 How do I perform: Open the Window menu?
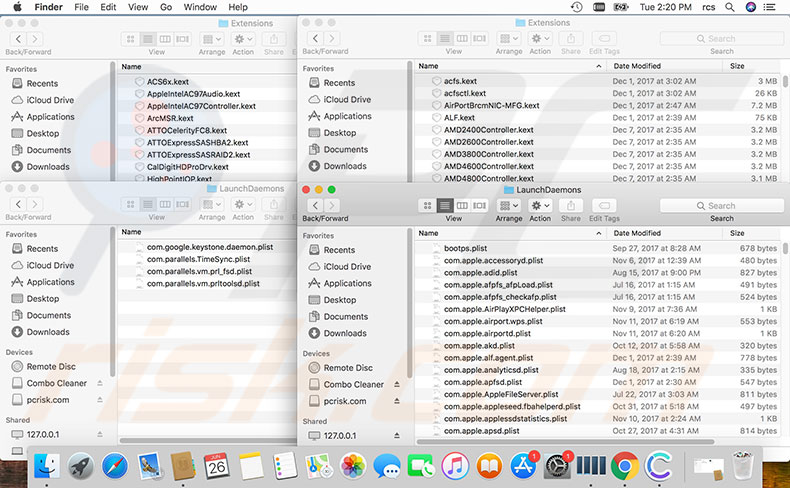(200, 7)
